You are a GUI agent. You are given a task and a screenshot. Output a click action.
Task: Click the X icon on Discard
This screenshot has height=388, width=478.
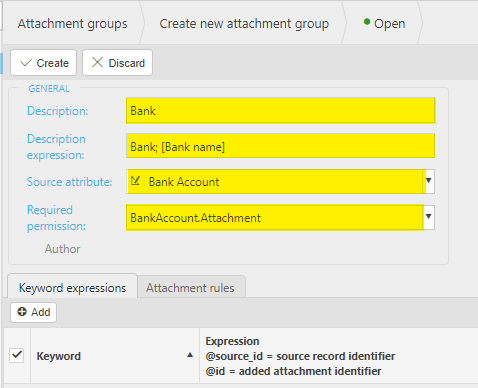(97, 62)
